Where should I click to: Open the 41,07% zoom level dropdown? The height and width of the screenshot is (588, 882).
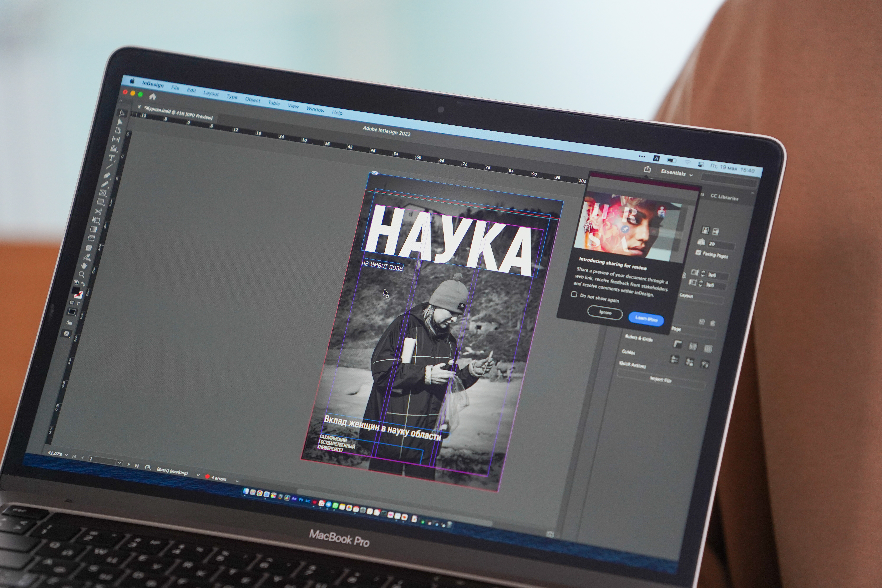click(67, 455)
